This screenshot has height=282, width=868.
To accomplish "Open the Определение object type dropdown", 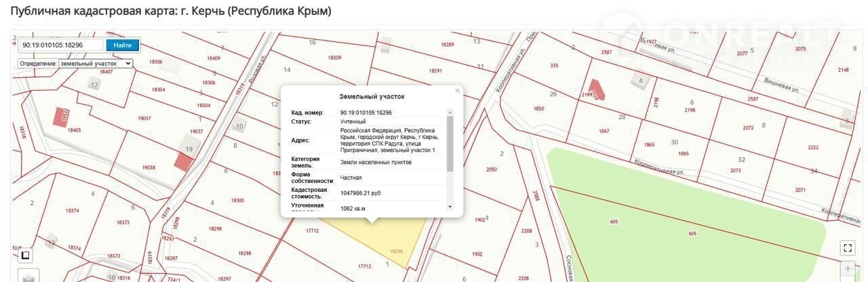I will [x=75, y=63].
